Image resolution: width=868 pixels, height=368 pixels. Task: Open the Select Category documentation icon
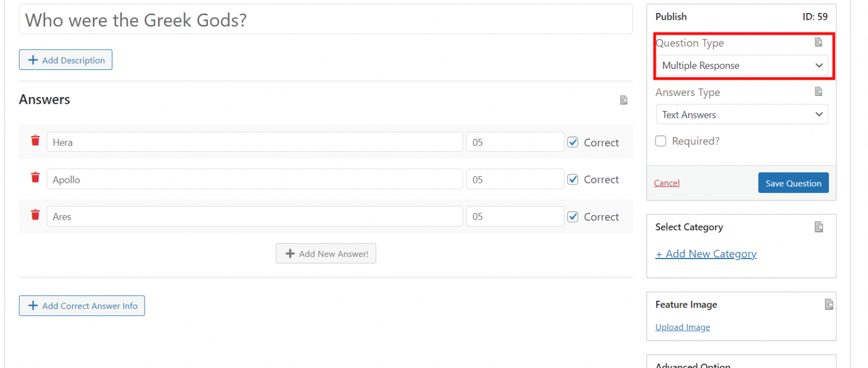[x=818, y=227]
